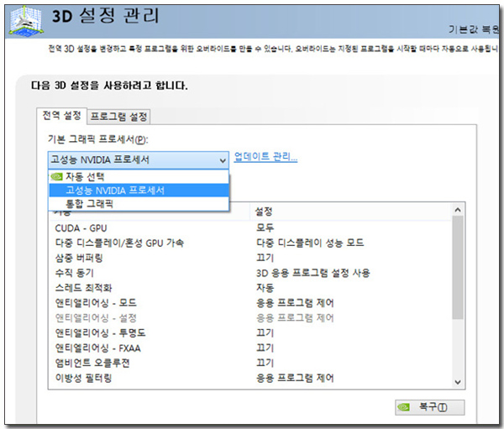Viewport: 504px width, 429px height.
Task: Select the 앰비언트 오클루전 row
Action: pyautogui.click(x=250, y=364)
